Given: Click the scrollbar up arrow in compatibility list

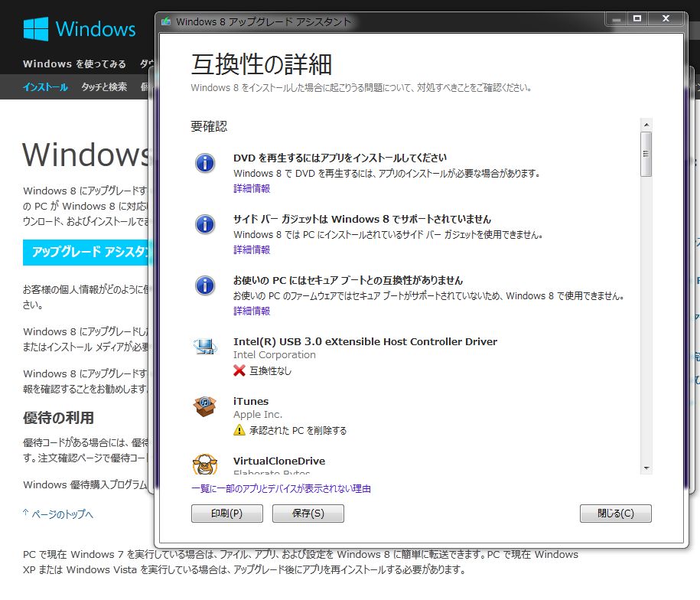Looking at the screenshot, I should click(x=646, y=125).
